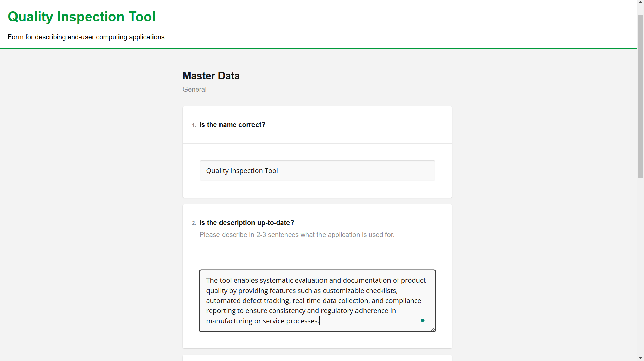
Task: Click question number 1 marker
Action: (x=194, y=125)
